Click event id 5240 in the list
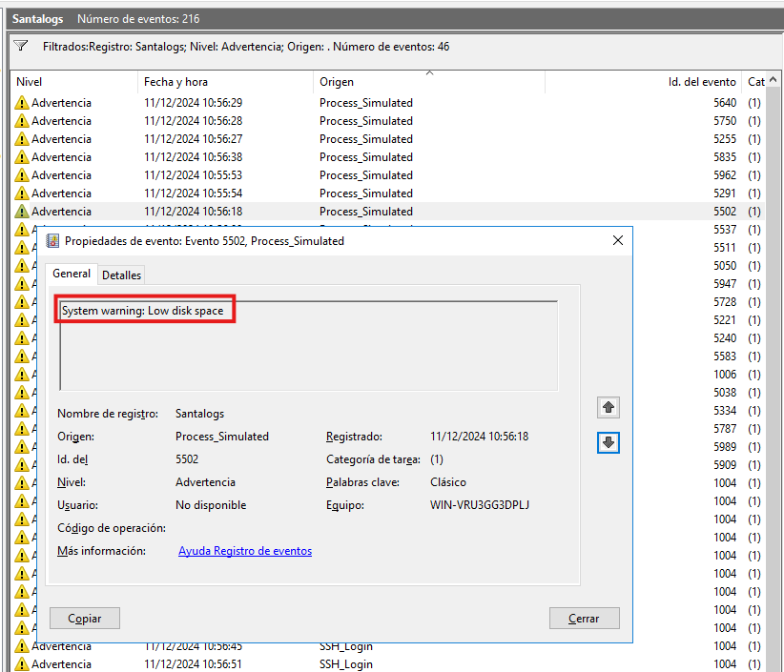The image size is (784, 672). click(725, 338)
